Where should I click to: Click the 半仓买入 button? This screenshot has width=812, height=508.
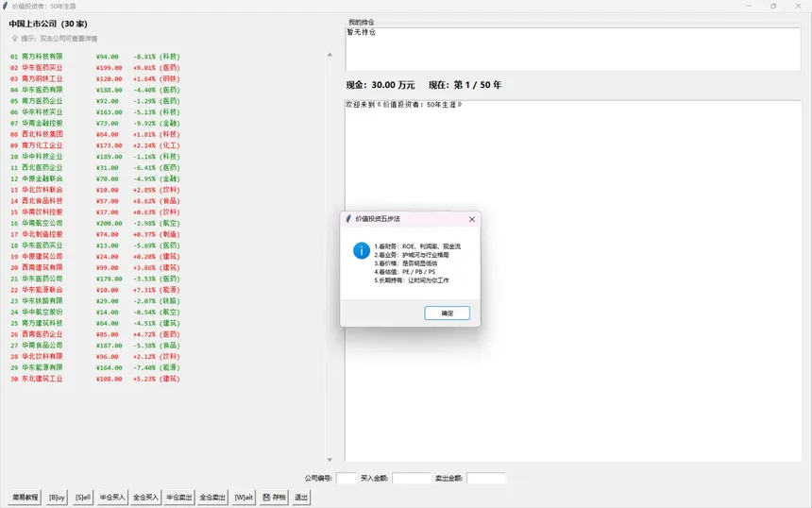click(113, 497)
